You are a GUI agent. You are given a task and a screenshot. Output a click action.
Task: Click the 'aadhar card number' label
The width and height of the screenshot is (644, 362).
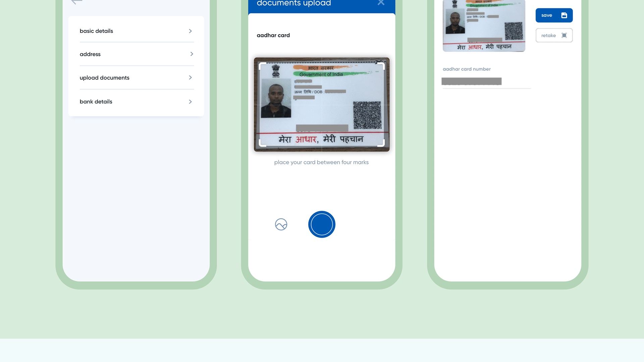click(467, 69)
